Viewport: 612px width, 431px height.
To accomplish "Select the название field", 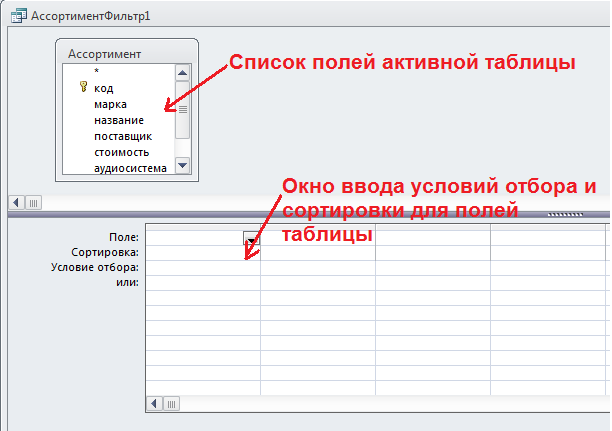I will point(119,121).
